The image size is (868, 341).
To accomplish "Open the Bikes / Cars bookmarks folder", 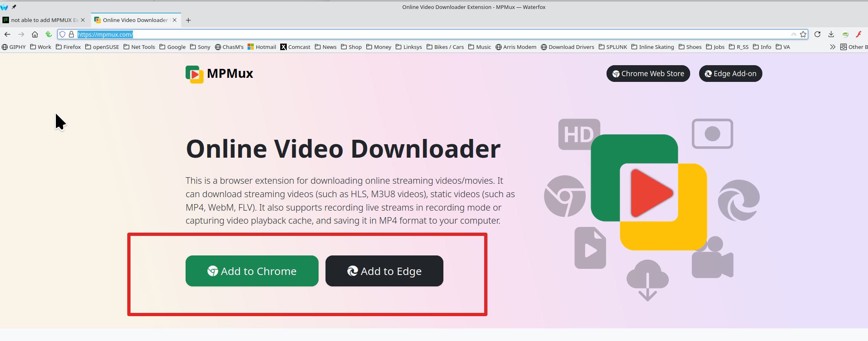I will pos(445,47).
